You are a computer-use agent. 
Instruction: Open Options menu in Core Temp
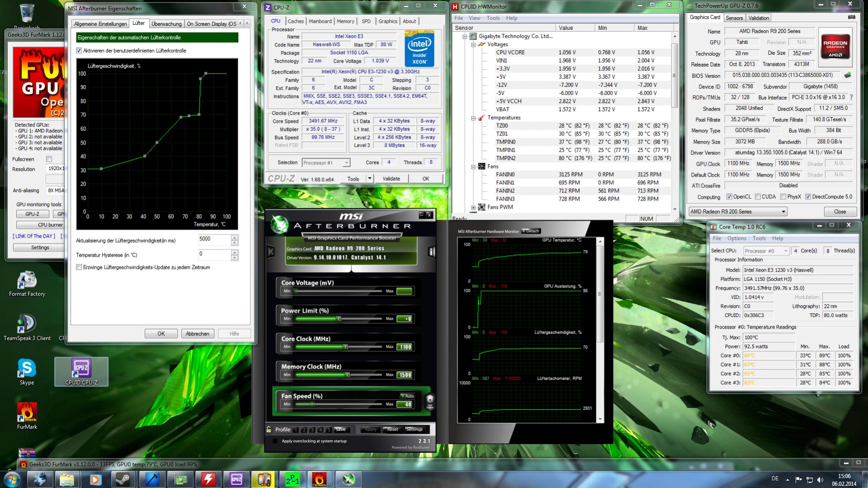coord(736,239)
